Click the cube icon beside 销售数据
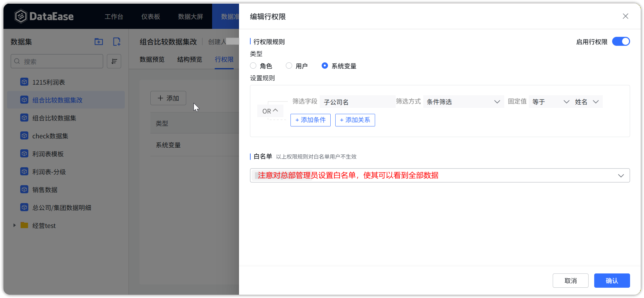 coord(24,189)
